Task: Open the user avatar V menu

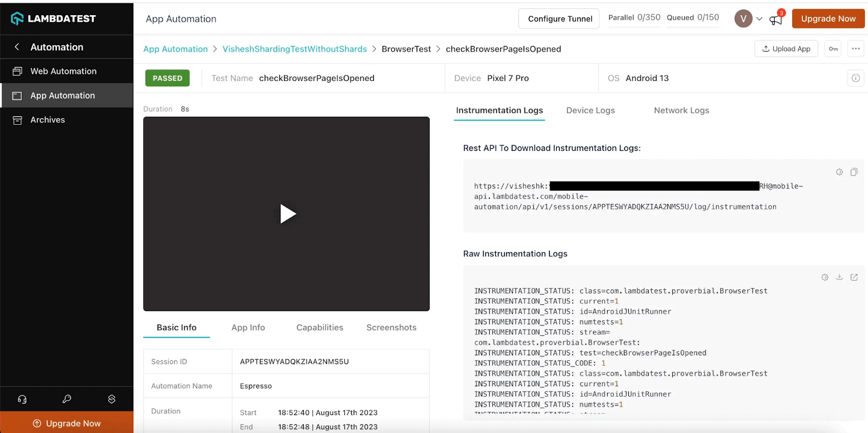Action: click(743, 18)
